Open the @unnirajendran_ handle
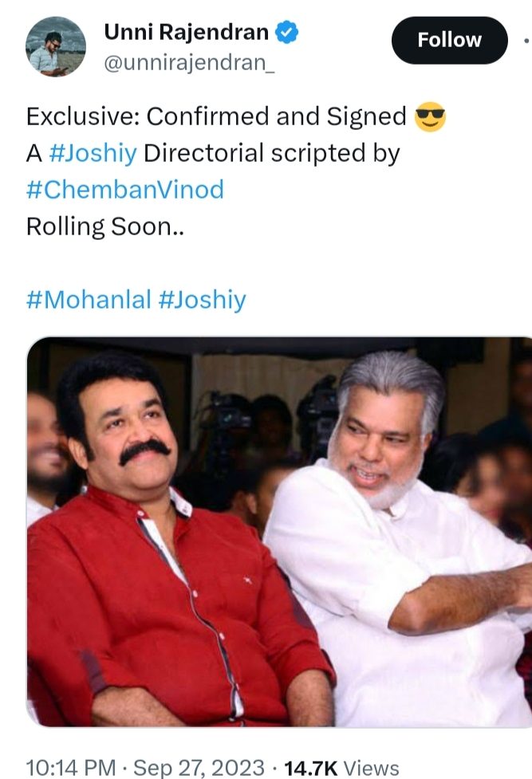The width and height of the screenshot is (532, 779). 189,63
